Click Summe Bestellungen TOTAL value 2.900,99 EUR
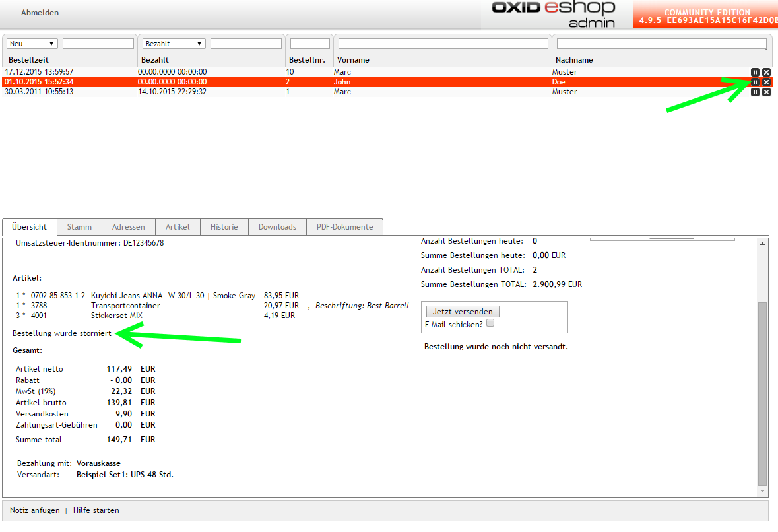778x532 pixels. point(557,284)
